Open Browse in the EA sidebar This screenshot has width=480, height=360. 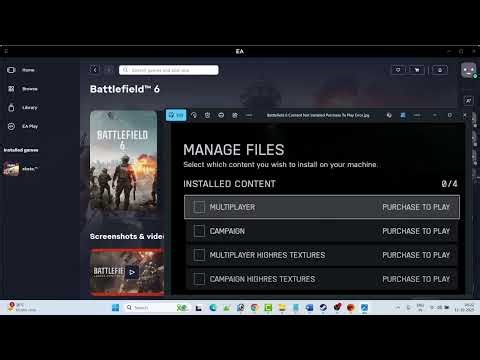click(x=30, y=89)
